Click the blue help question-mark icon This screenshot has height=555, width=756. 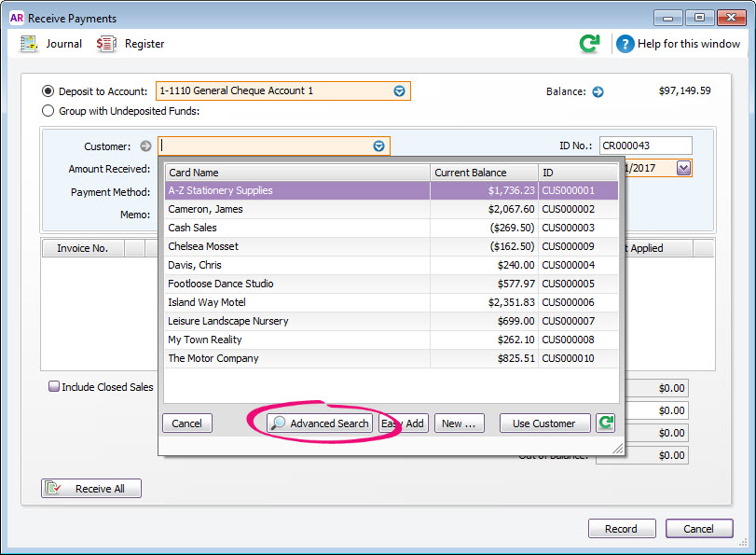[625, 44]
